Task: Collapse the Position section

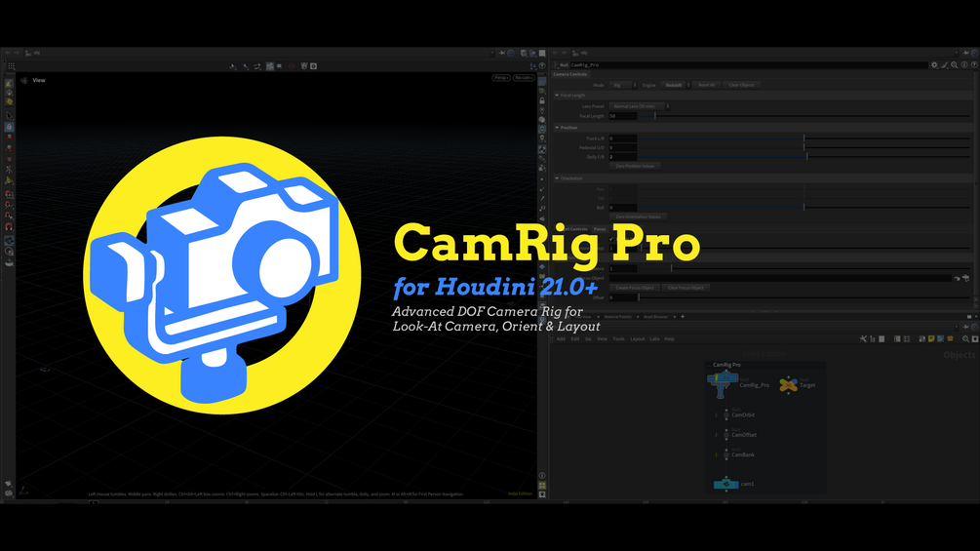Action: [557, 128]
